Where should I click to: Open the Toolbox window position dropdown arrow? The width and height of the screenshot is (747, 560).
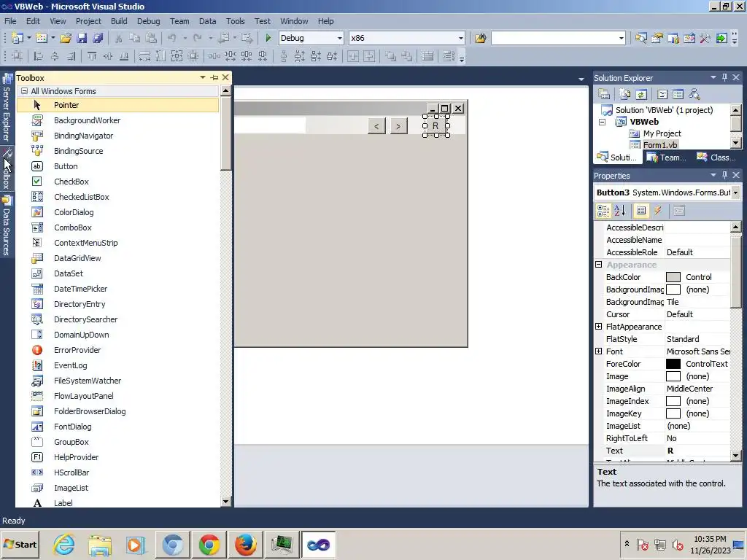(203, 77)
